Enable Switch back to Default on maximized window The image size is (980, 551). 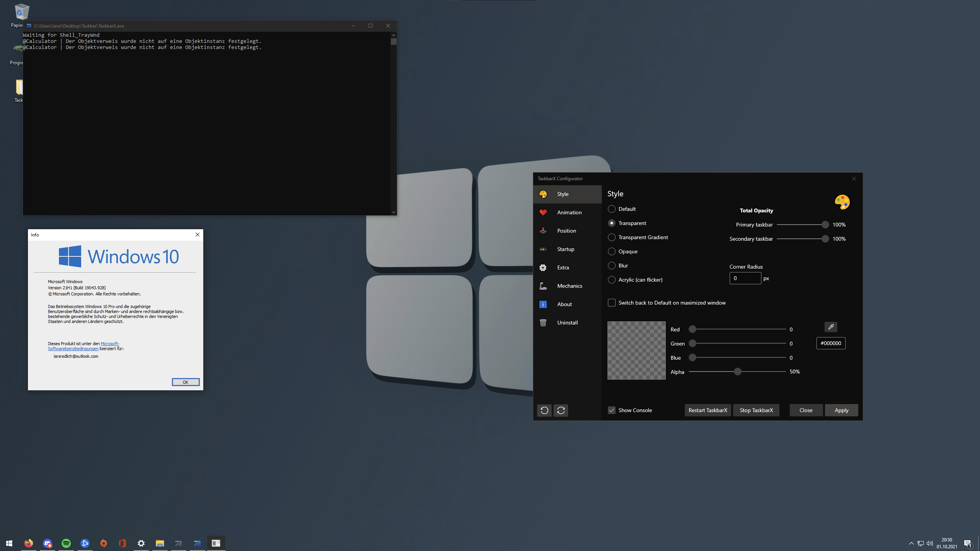tap(612, 303)
